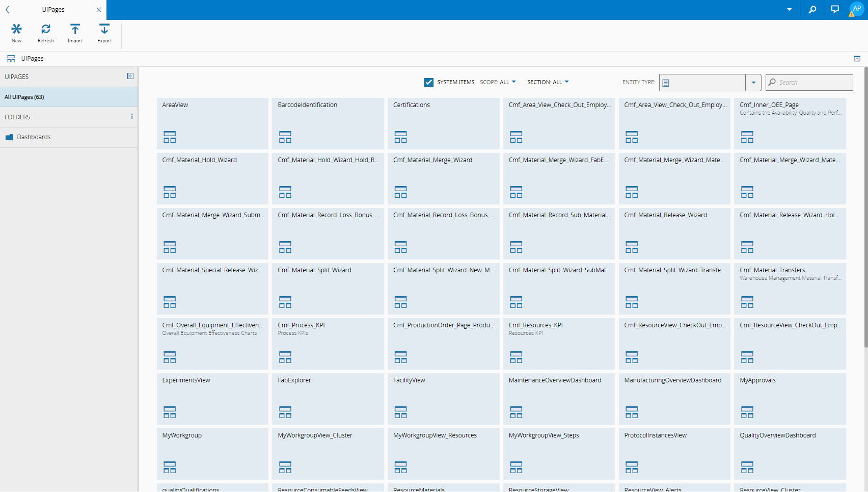The width and height of the screenshot is (868, 492).
Task: Open MyWorkgroupView_Steps card
Action: tap(559, 454)
